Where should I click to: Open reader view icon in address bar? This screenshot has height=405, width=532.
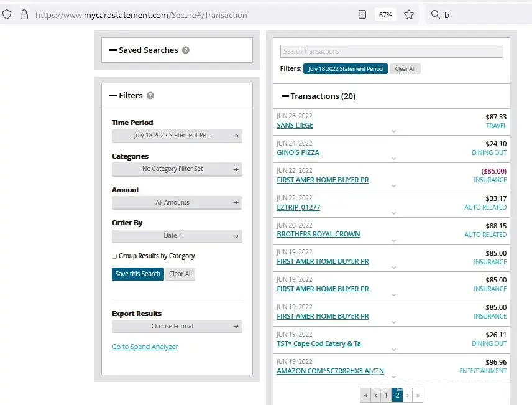coord(362,15)
